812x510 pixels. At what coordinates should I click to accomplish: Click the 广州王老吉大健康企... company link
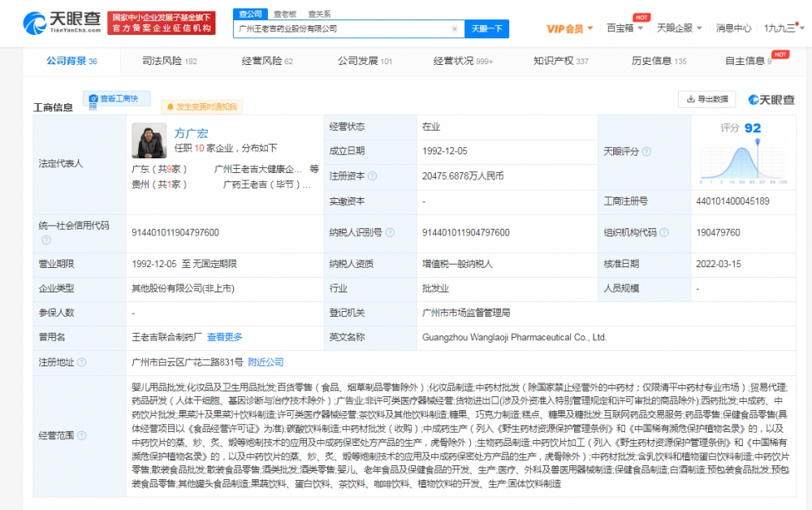257,169
